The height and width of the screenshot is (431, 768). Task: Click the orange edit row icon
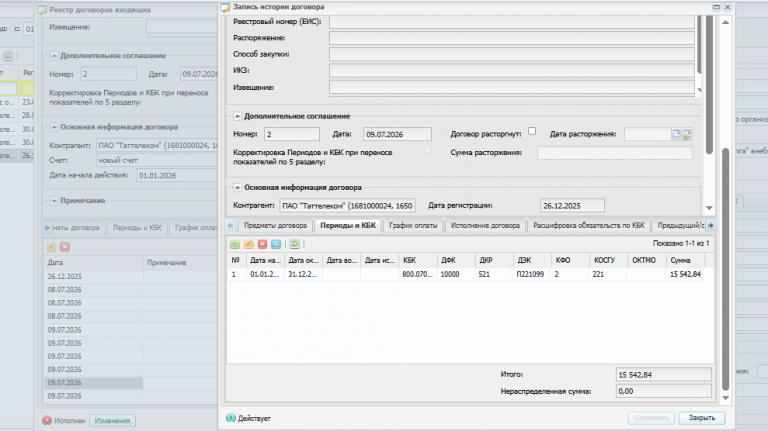click(x=249, y=244)
